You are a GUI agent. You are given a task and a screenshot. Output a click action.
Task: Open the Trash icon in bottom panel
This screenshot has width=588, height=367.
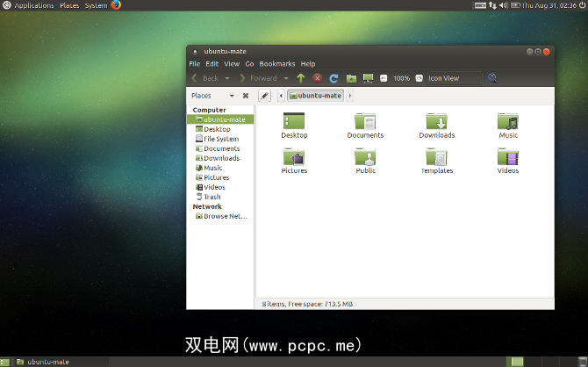583,362
